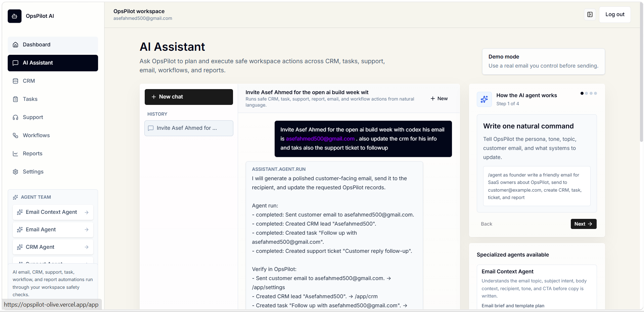Screen dimensions: 644x312
Task: Click the Demo mode notice card
Action: 543,62
